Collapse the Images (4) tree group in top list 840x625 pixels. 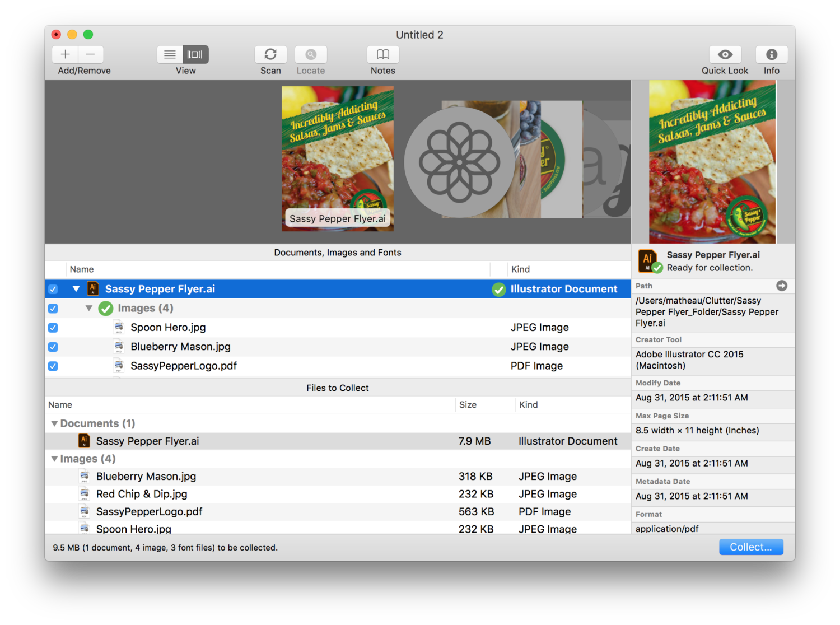(88, 308)
